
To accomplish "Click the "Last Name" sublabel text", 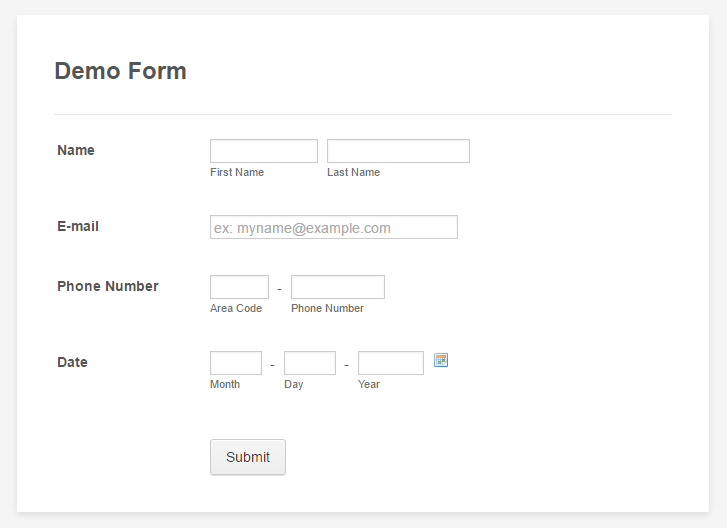I will coord(353,172).
